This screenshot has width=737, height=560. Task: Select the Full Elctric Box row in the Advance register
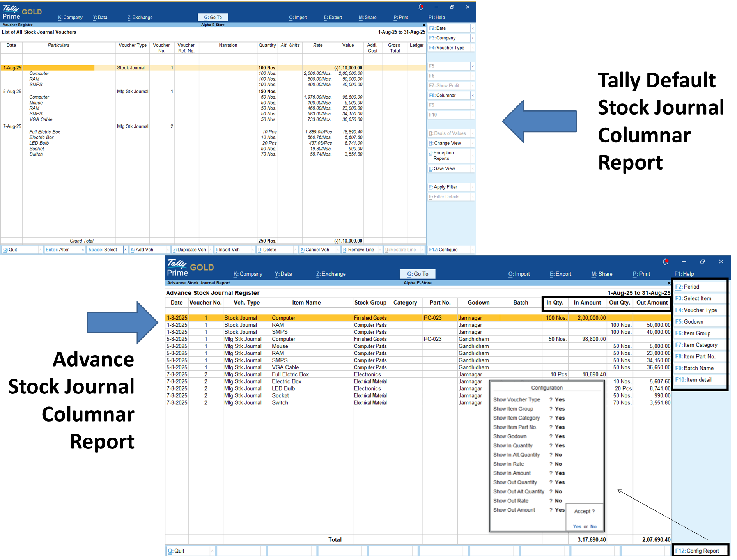(x=290, y=374)
